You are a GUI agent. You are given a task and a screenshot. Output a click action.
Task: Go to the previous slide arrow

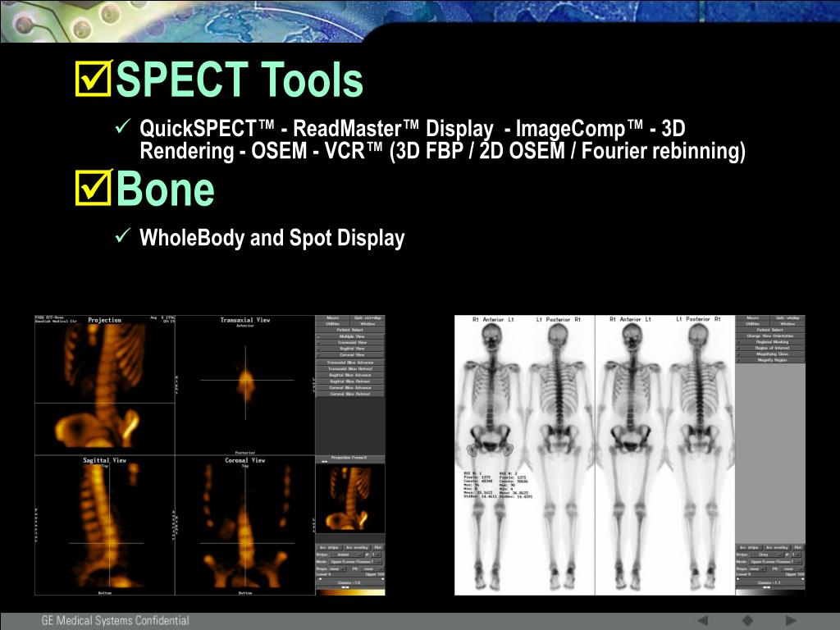click(703, 620)
